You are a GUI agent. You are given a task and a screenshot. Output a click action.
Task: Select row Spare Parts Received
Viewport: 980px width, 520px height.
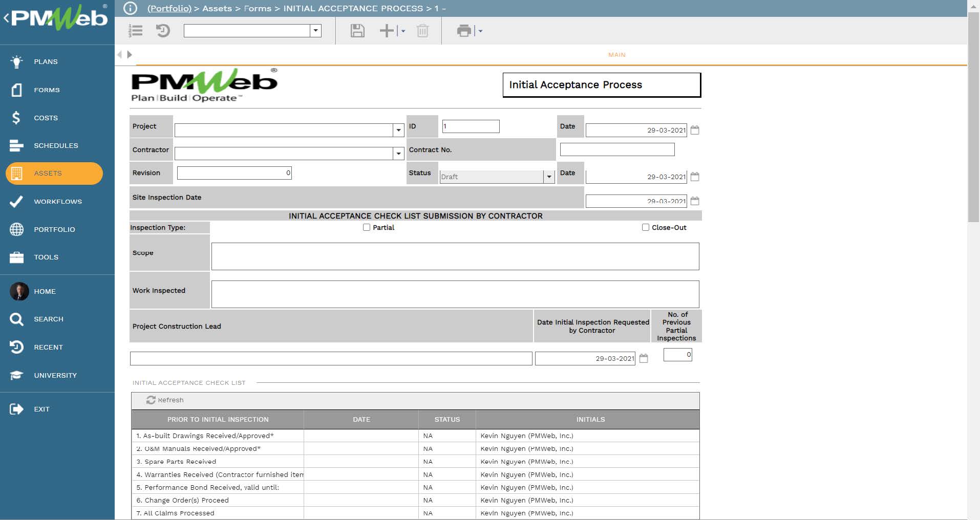[415, 461]
